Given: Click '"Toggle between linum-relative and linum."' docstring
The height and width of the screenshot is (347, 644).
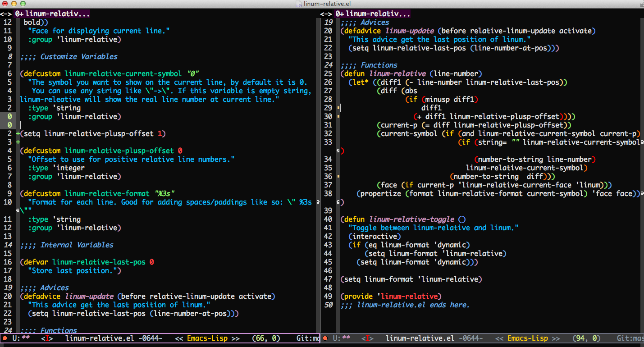Looking at the screenshot, I should tap(434, 228).
